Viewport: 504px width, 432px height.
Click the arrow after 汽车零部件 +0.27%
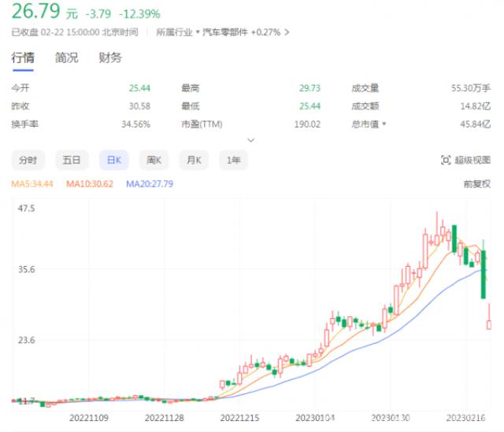point(287,32)
